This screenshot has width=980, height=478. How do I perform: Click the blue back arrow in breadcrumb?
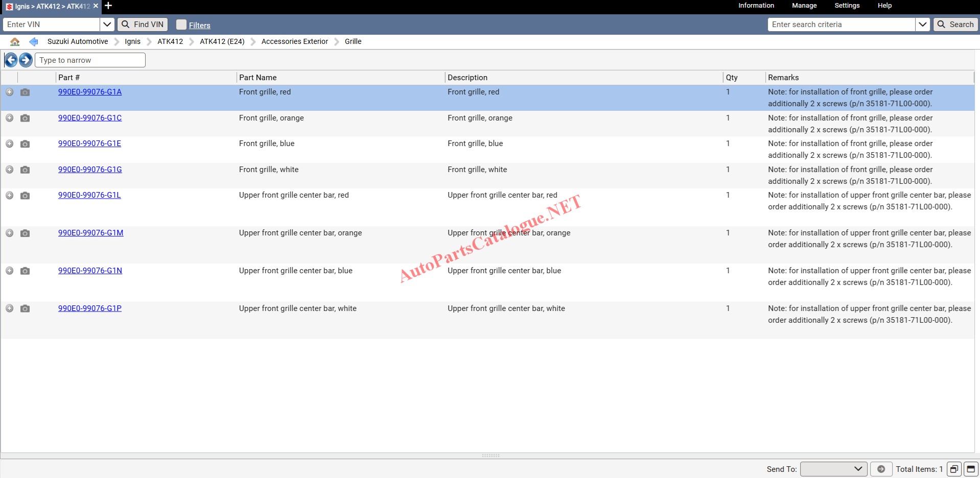[x=34, y=42]
